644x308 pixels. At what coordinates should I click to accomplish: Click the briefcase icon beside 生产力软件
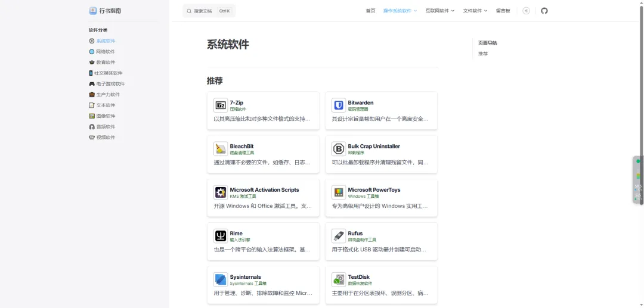(x=92, y=94)
